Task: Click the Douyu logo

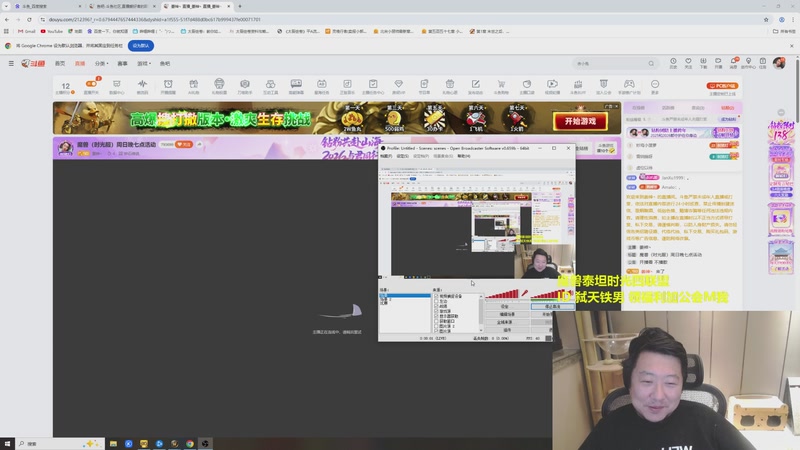Action: 33,63
